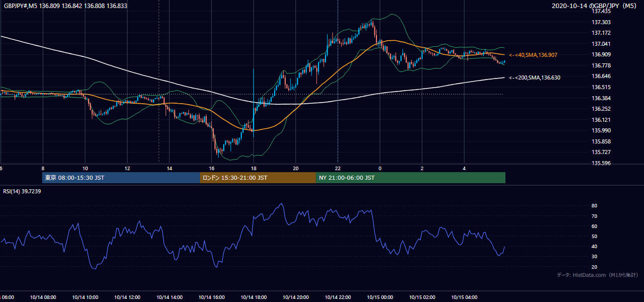
Task: Click the 136.778 price axis label
Action: 601,65
